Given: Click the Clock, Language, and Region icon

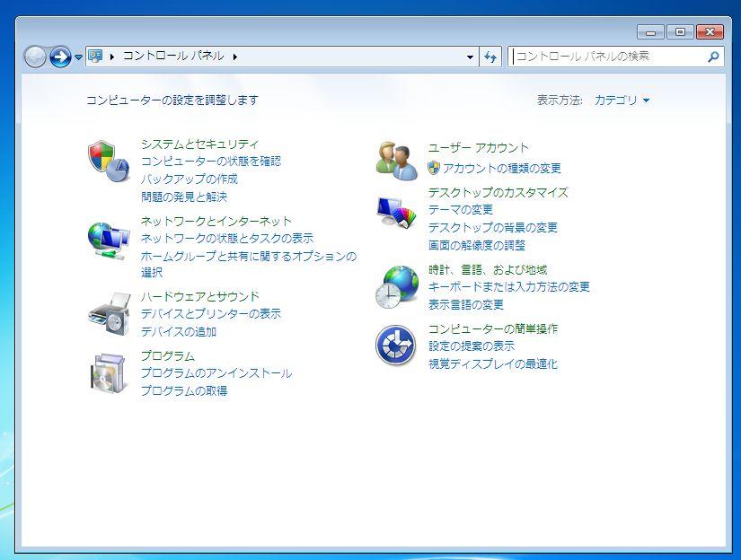Looking at the screenshot, I should tap(396, 287).
